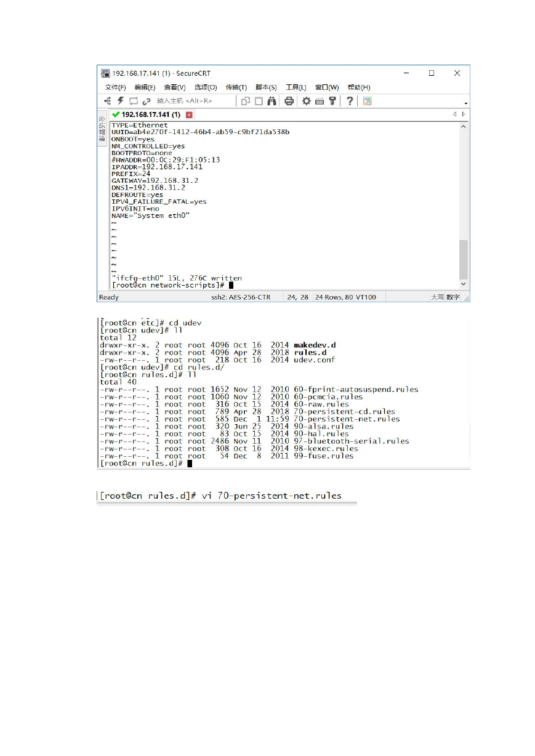Image resolution: width=535 pixels, height=756 pixels.
Task: Close the SecureCRT window
Action: click(457, 73)
